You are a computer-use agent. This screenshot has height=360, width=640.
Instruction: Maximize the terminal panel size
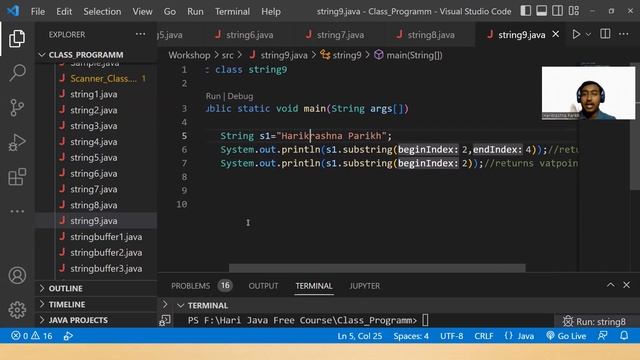coord(611,285)
